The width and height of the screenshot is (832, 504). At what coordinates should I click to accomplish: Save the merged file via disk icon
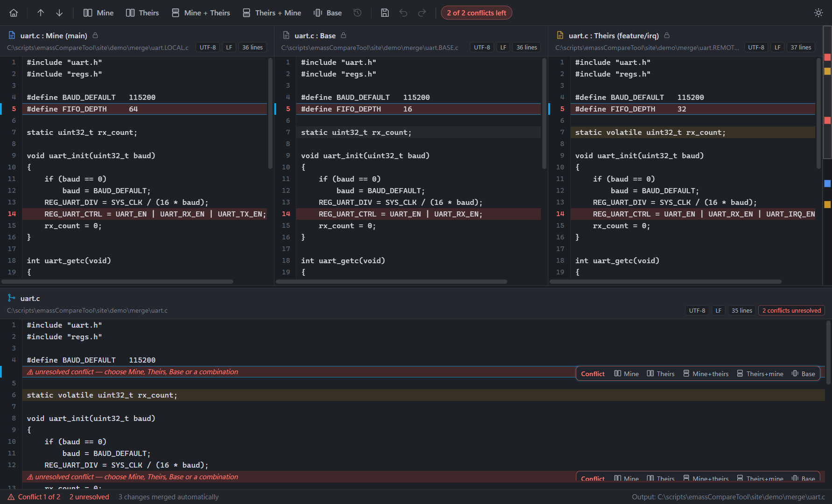click(385, 13)
